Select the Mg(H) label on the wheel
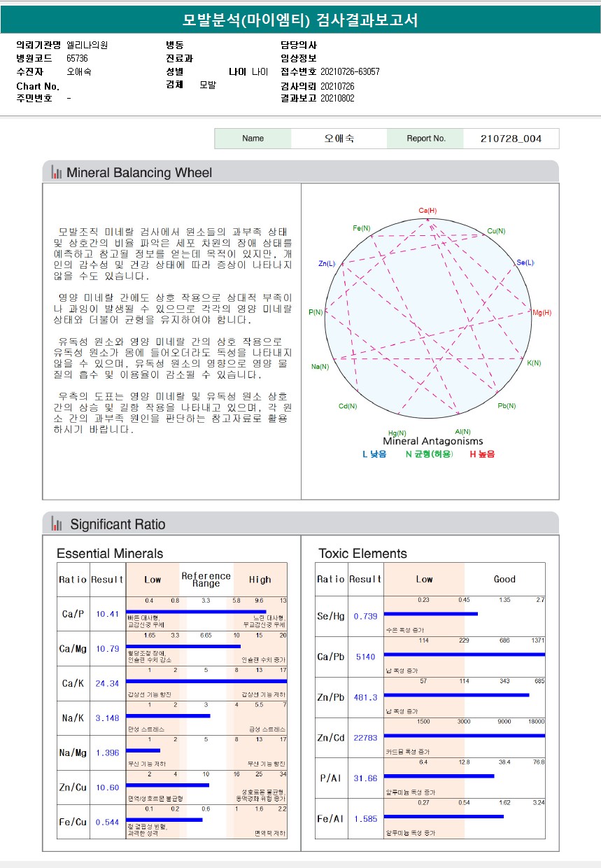This screenshot has height=868, width=601. [542, 312]
